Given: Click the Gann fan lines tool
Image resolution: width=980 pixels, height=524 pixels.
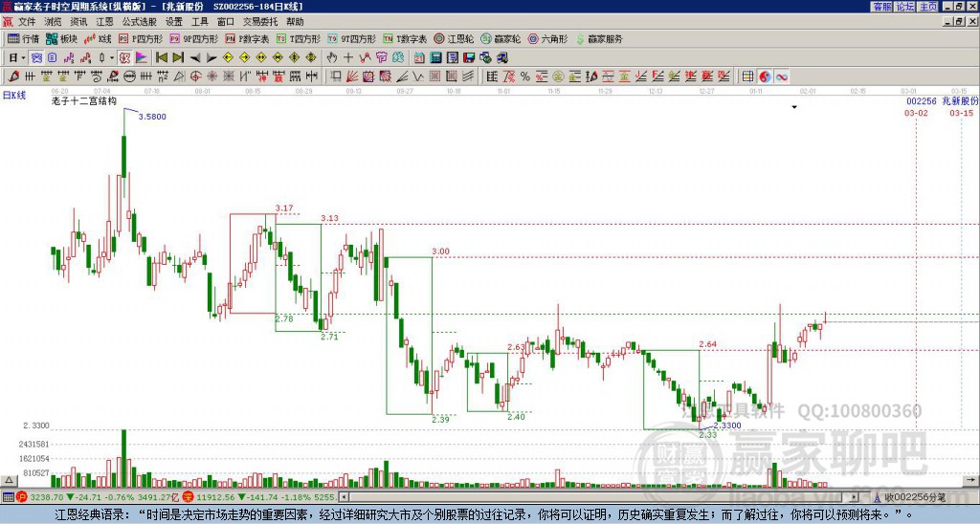Looking at the screenshot, I should (x=352, y=76).
